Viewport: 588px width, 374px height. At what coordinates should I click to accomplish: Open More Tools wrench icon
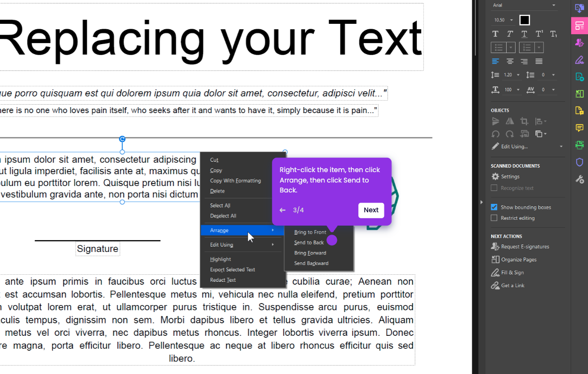[580, 179]
